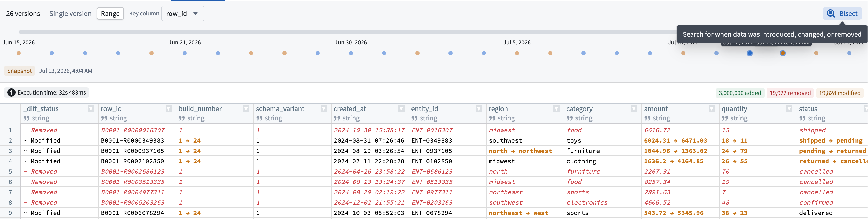Click the schema_variant column filter icon

pyautogui.click(x=324, y=109)
